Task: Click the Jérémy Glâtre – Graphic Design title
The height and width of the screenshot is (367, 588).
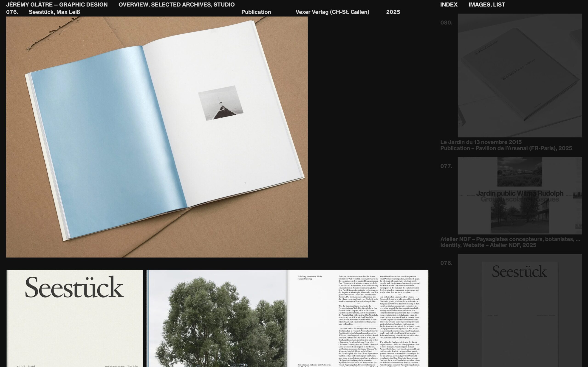Action: click(57, 5)
